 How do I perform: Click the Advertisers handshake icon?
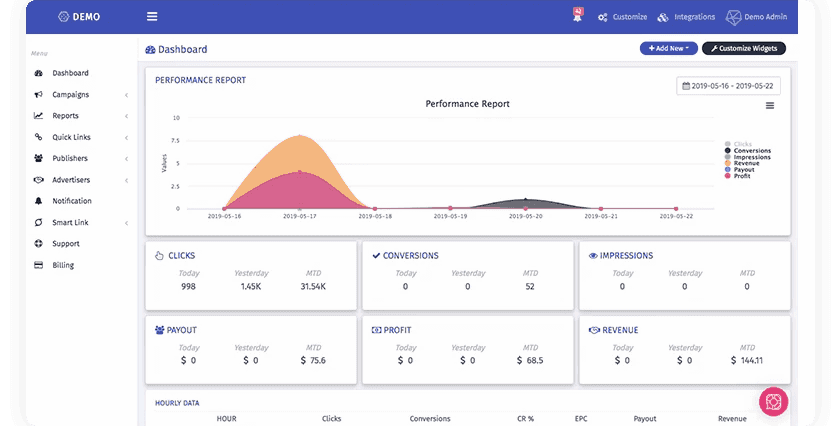coord(39,180)
